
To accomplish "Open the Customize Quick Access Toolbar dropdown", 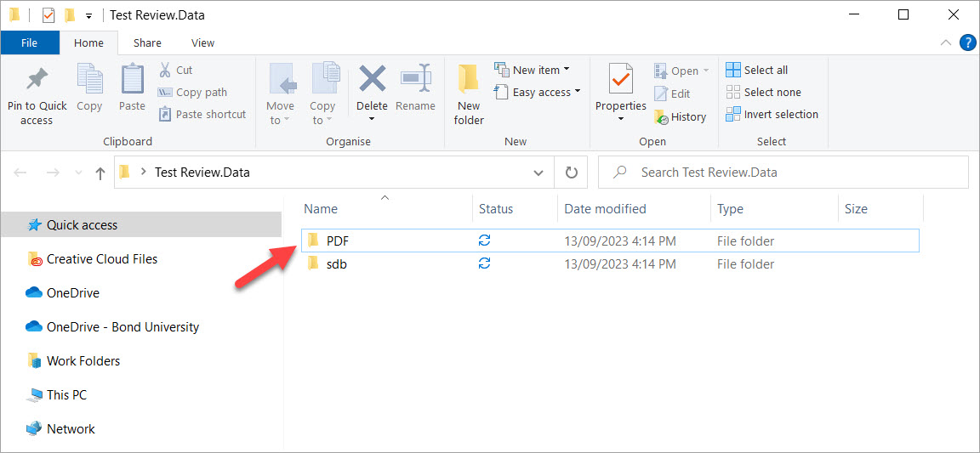I will 89,15.
